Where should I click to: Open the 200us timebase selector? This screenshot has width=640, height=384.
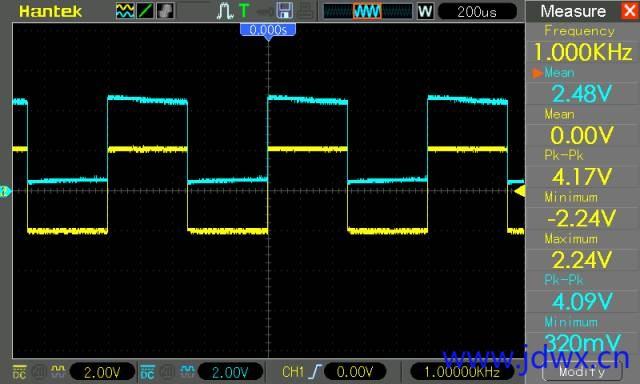(477, 11)
